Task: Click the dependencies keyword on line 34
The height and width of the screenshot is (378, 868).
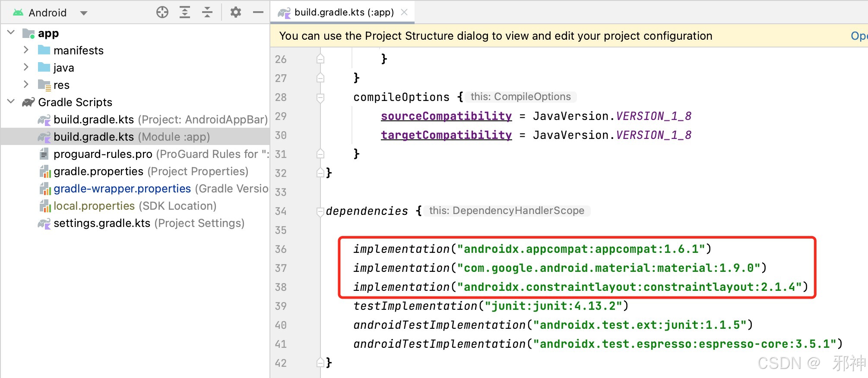Action: tap(367, 211)
